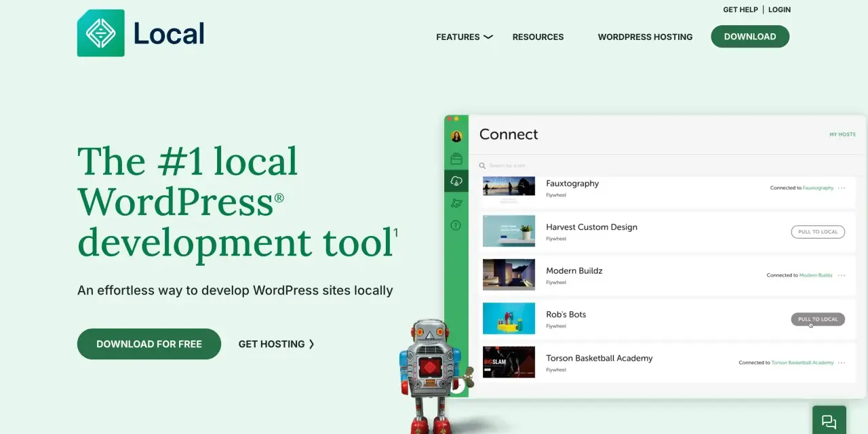Open the three-dot menu for Modern Buildz
868x434 pixels.
coord(842,275)
